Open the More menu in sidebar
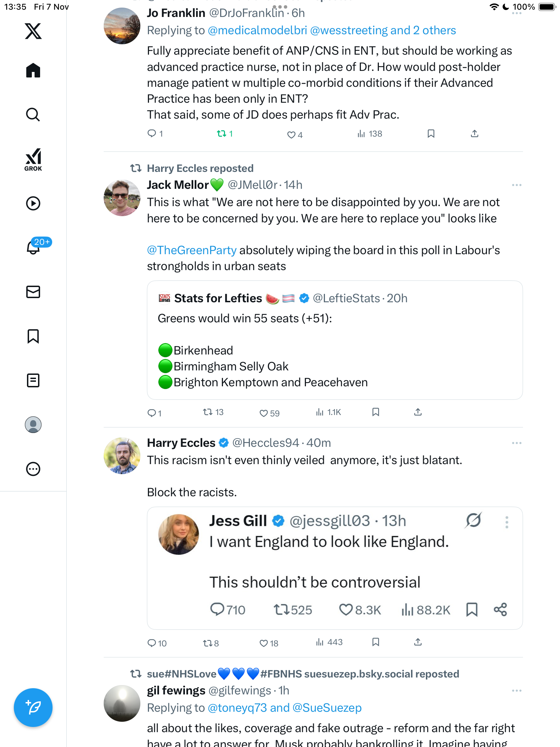The image size is (560, 747). tap(33, 469)
